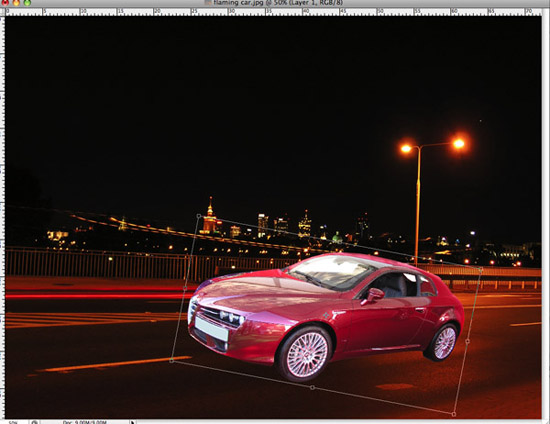Click the bottom-right transform corner handle

coord(454,414)
